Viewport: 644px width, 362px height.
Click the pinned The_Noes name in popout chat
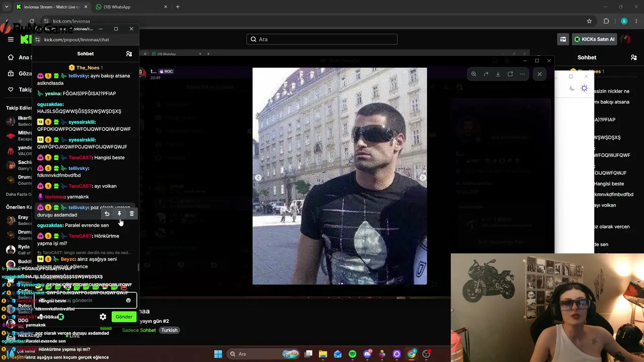[88, 68]
